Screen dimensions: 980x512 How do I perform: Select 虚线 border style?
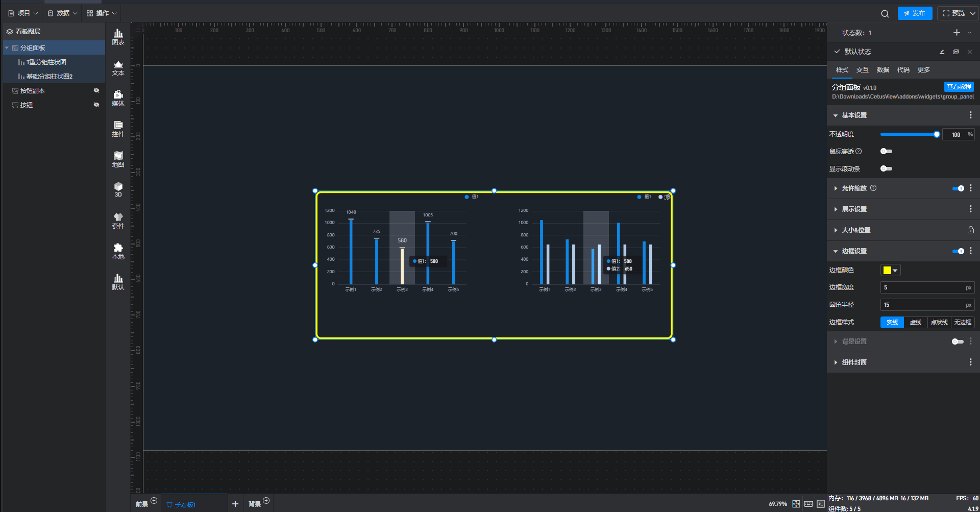point(915,323)
